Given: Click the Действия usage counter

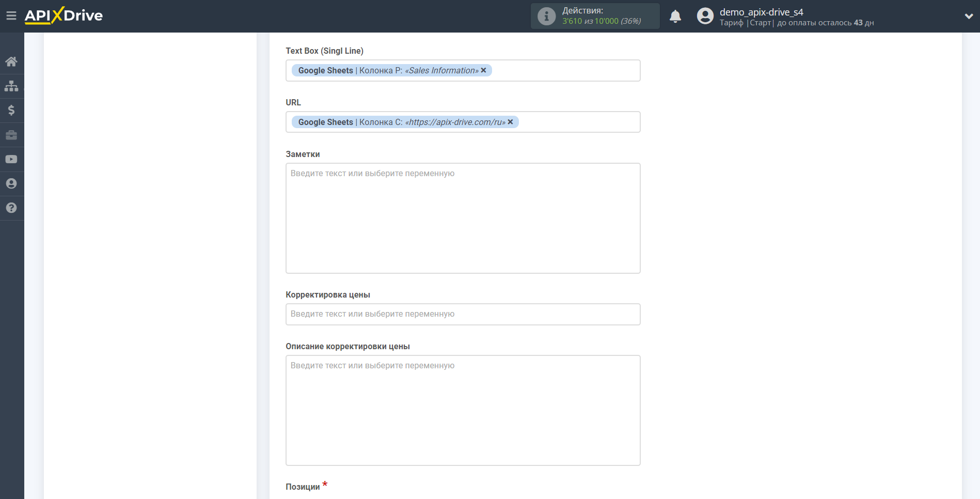Looking at the screenshot, I should coord(595,16).
